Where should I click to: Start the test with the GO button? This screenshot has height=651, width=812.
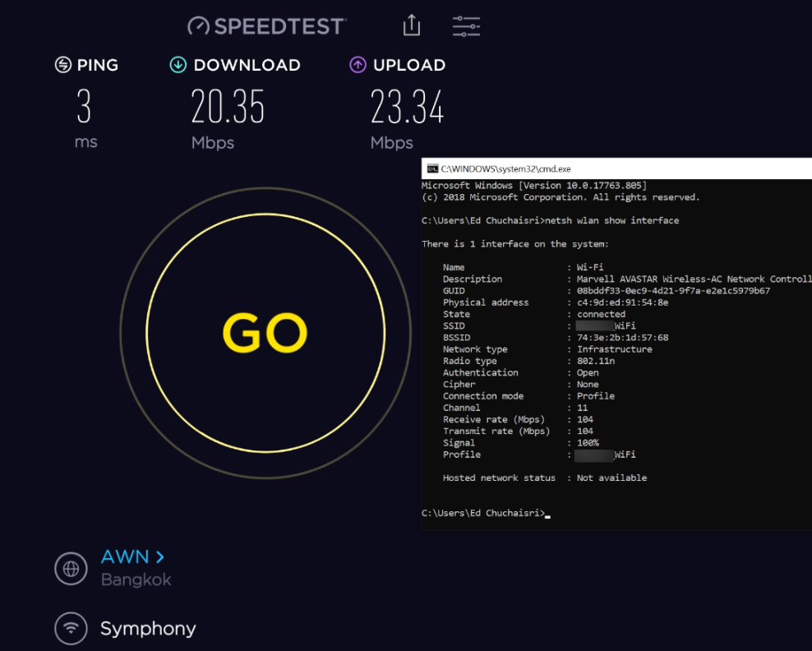click(x=265, y=333)
